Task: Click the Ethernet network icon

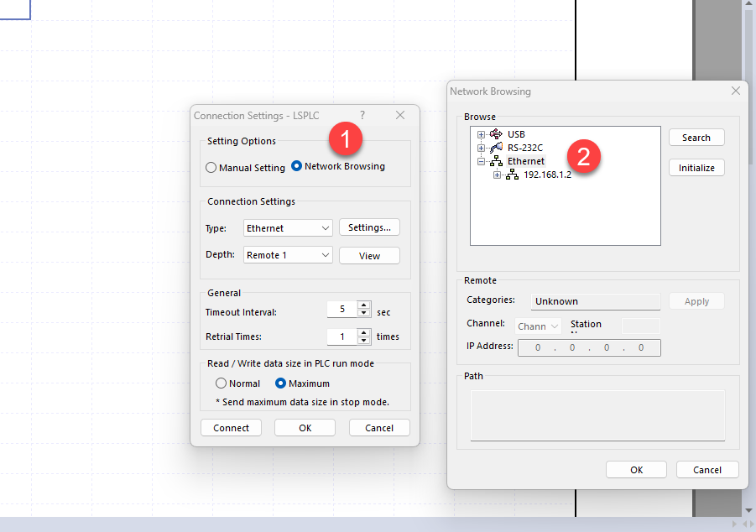Action: (496, 161)
